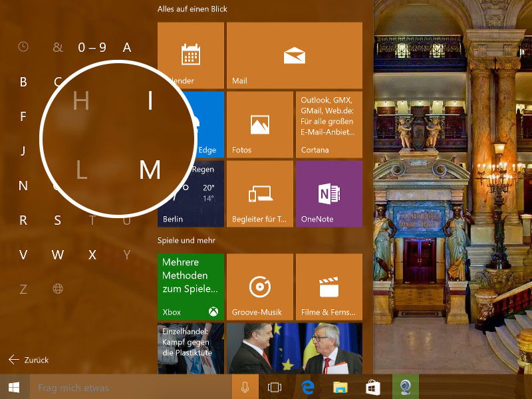Open Task View in the taskbar
This screenshot has height=399, width=532.
click(x=274, y=387)
